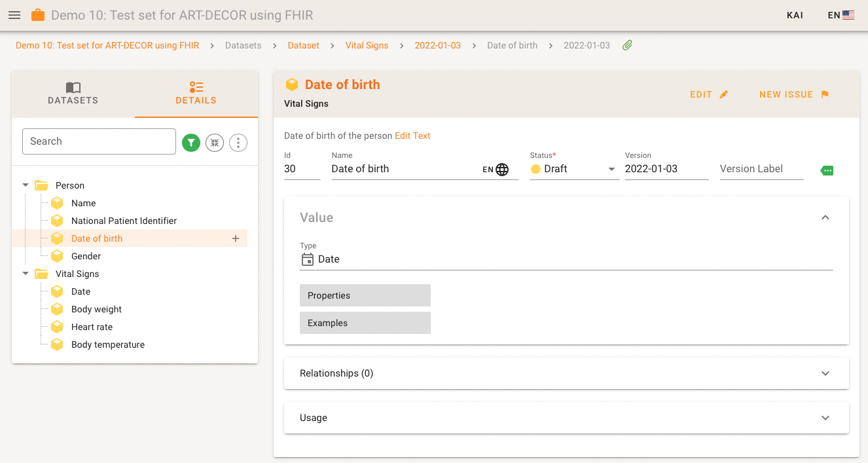Click the globe language icon in Name field
868x463 pixels.
(502, 170)
